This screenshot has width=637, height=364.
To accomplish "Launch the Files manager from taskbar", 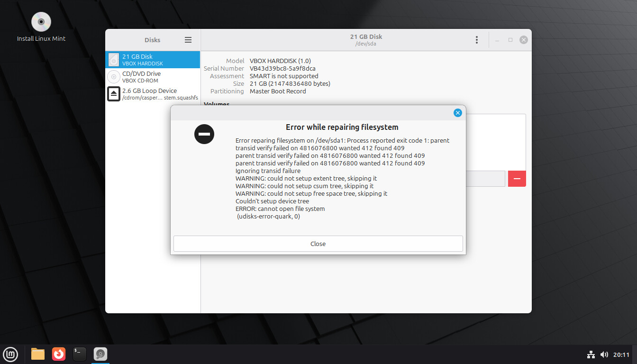I will [38, 354].
